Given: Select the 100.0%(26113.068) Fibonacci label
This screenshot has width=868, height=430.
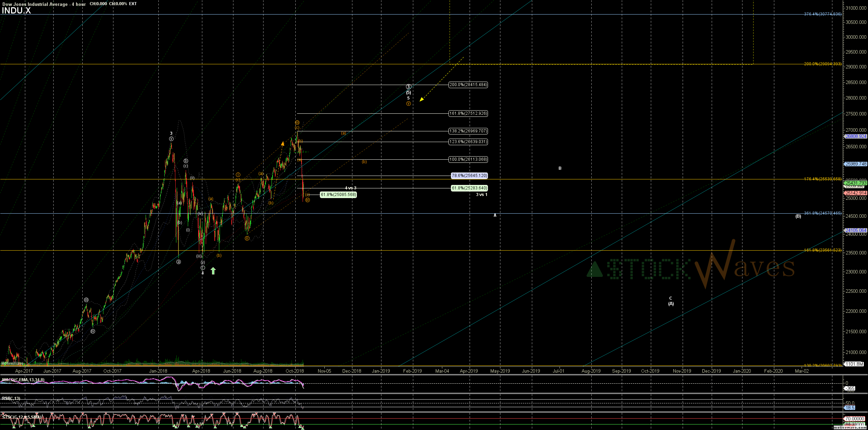Looking at the screenshot, I should coord(468,159).
